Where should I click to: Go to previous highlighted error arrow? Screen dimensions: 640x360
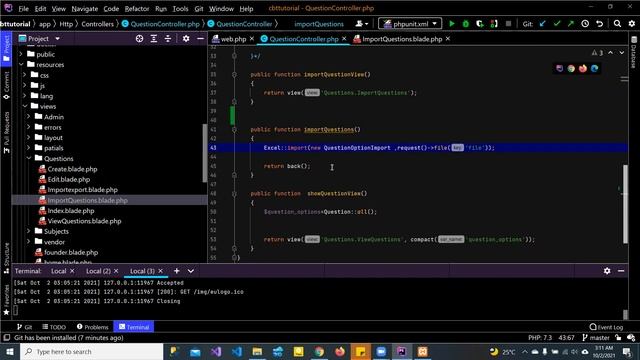[x=610, y=53]
